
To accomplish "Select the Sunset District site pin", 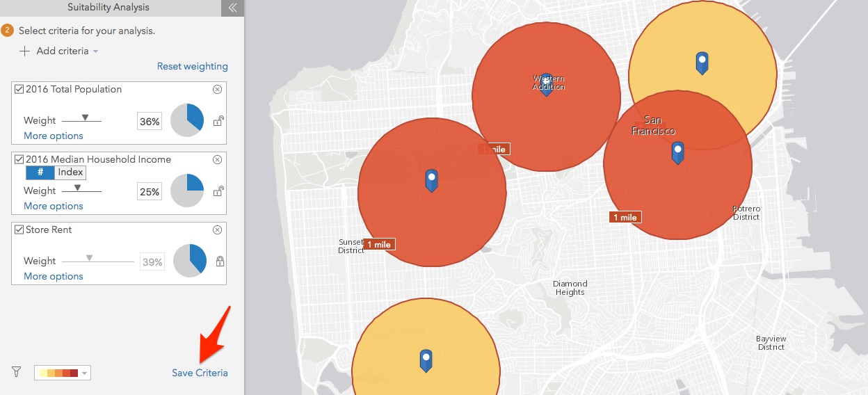I will [x=432, y=180].
